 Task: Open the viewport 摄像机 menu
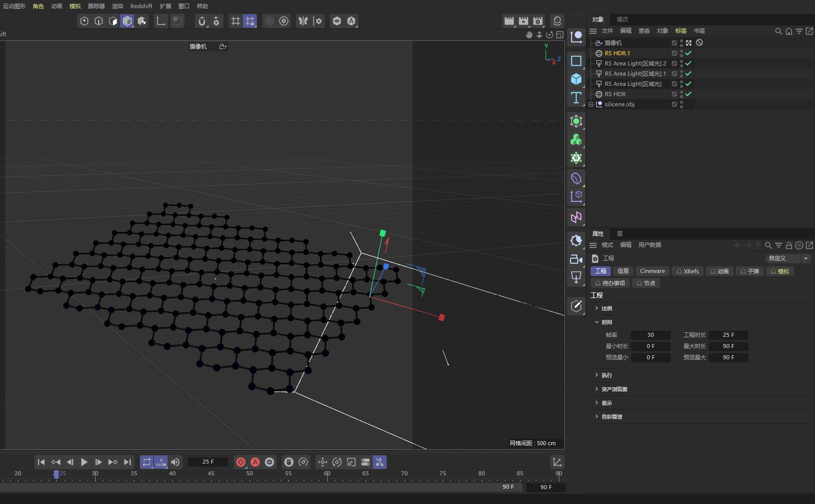198,47
